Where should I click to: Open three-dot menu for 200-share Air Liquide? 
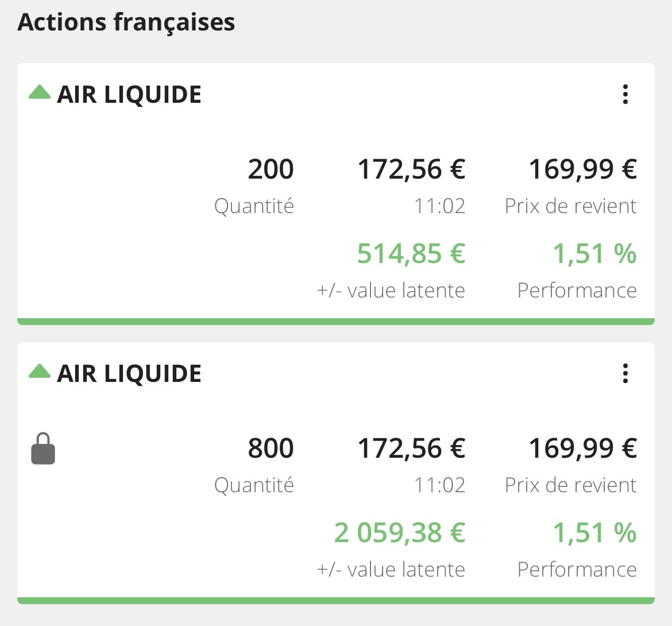(x=625, y=94)
